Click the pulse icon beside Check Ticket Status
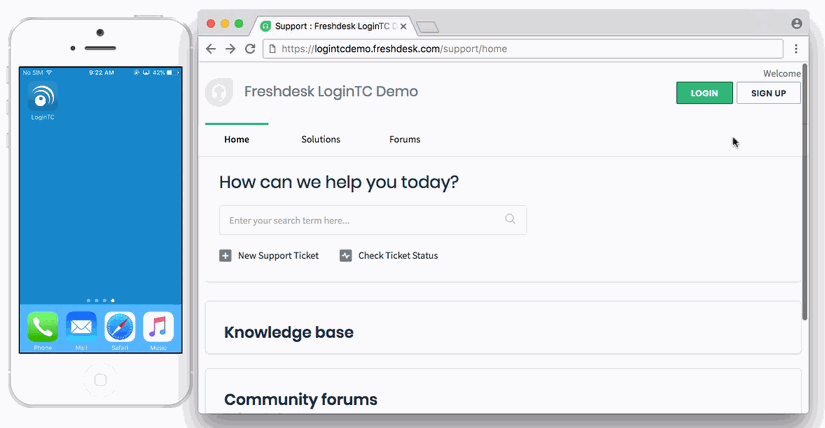Screen dimensions: 825x428 (346, 256)
